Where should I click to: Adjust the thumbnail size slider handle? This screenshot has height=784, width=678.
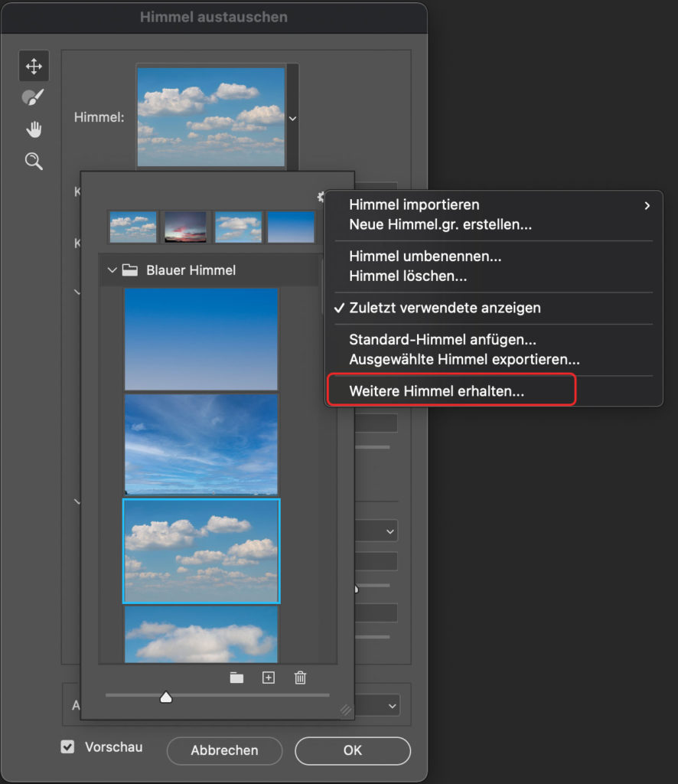click(x=166, y=697)
